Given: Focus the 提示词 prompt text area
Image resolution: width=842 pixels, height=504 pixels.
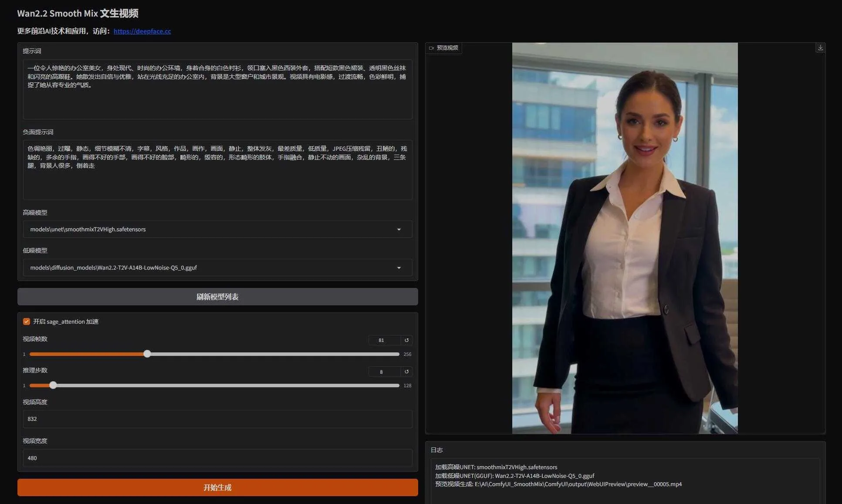Looking at the screenshot, I should [217, 89].
